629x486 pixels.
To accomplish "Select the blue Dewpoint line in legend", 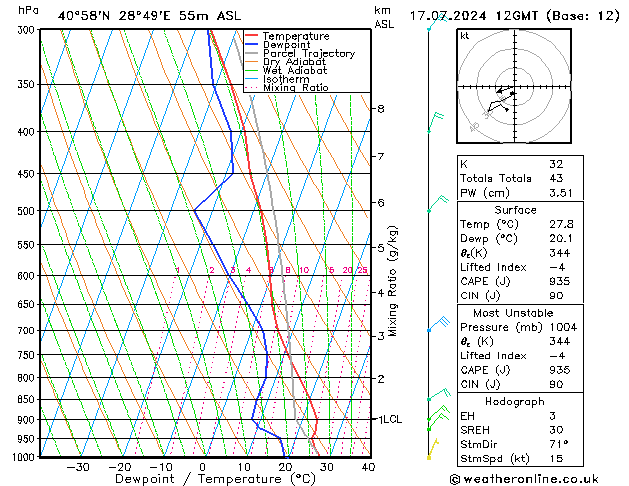I will [252, 45].
